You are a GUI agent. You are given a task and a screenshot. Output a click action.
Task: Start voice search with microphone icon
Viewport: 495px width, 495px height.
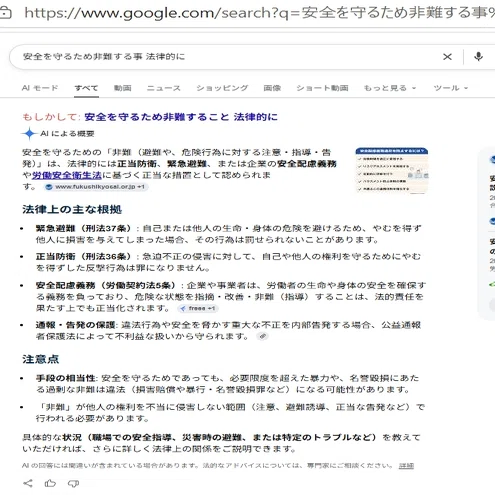pos(478,57)
